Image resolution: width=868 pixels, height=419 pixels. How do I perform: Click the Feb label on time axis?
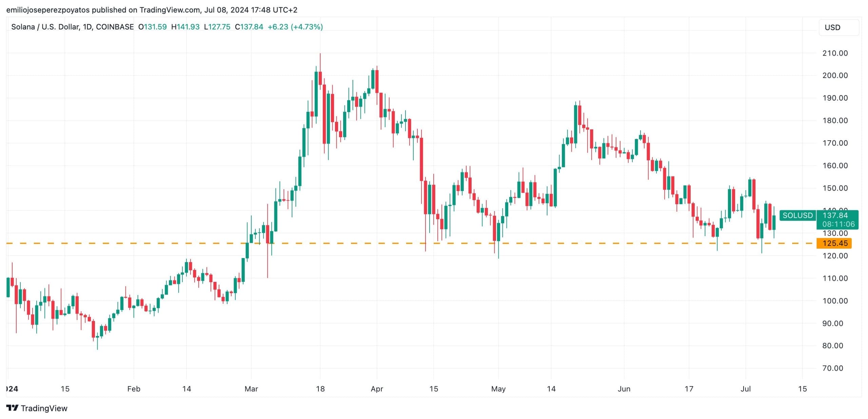point(134,389)
